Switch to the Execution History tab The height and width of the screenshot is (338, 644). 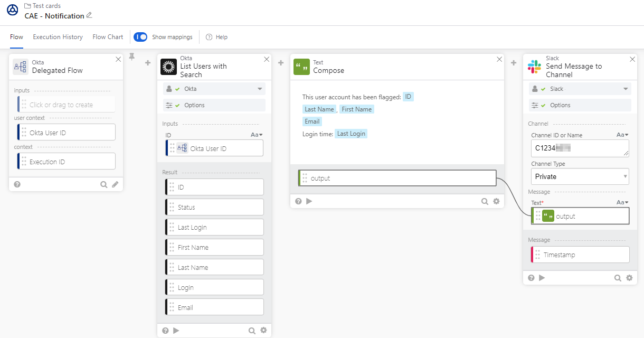point(58,37)
